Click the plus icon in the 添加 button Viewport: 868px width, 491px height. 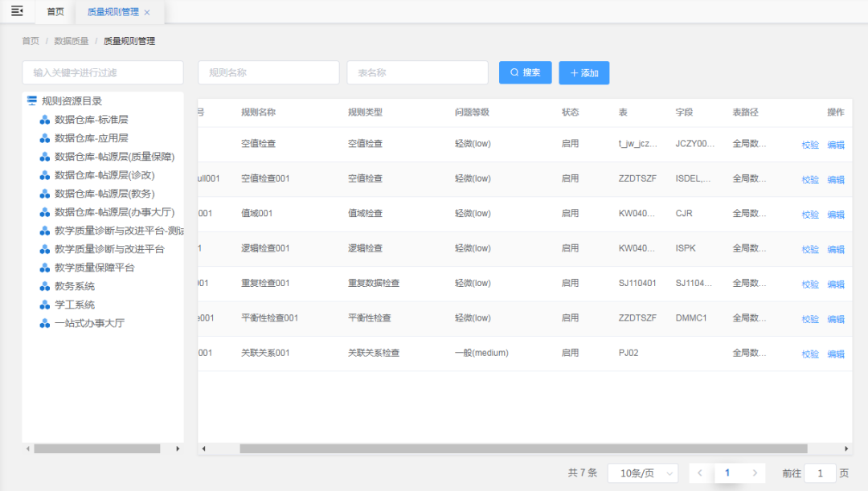tap(575, 72)
